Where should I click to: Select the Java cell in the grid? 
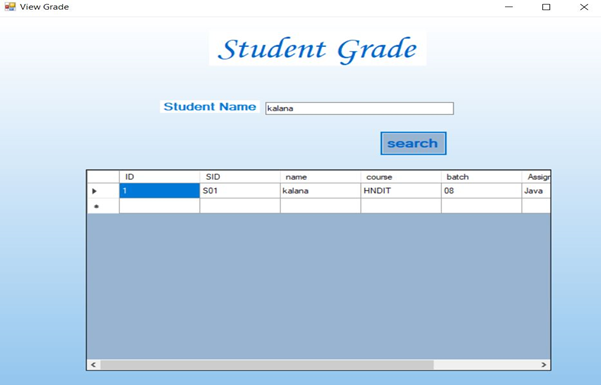pyautogui.click(x=536, y=191)
